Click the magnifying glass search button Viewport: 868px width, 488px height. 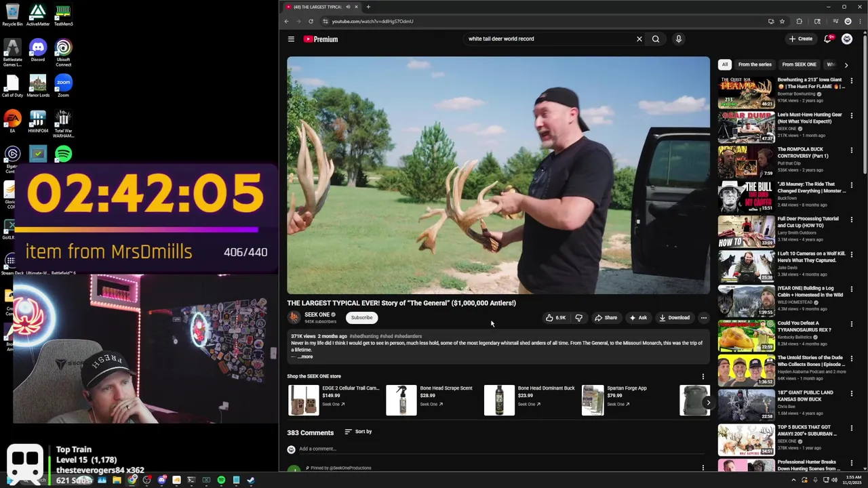point(656,39)
